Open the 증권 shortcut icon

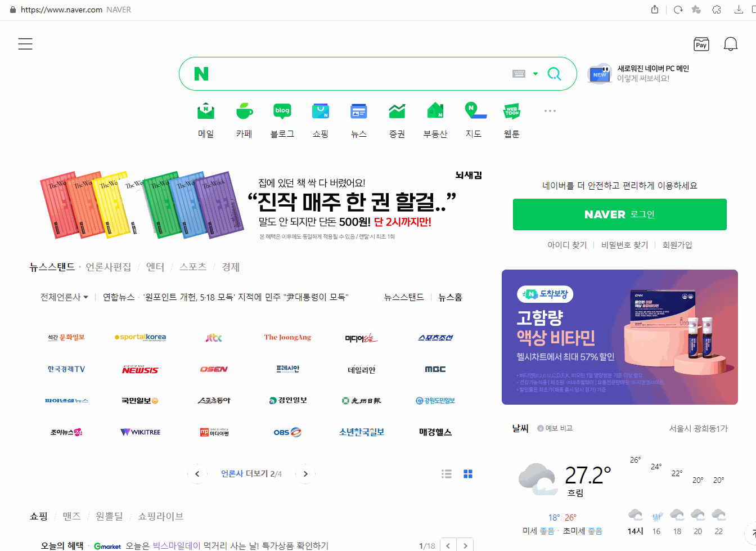click(x=397, y=111)
